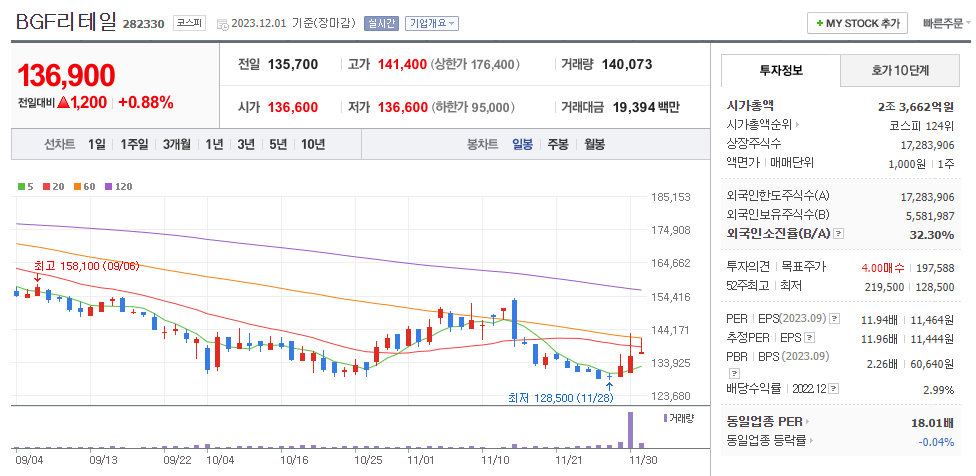
Task: Click the stock code 282330
Action: point(144,24)
